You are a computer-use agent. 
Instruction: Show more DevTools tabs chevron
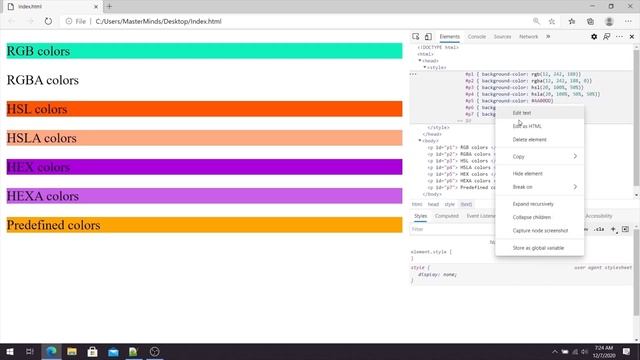548,36
